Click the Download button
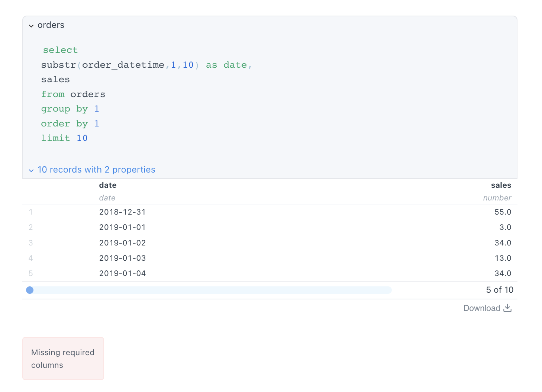Screen dimensions: 542x392 (487, 308)
